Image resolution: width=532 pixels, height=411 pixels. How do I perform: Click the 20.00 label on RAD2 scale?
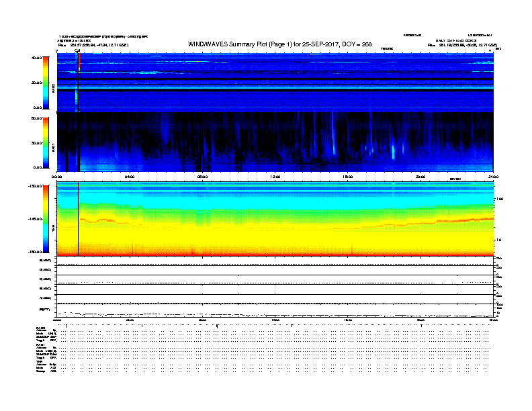point(37,83)
